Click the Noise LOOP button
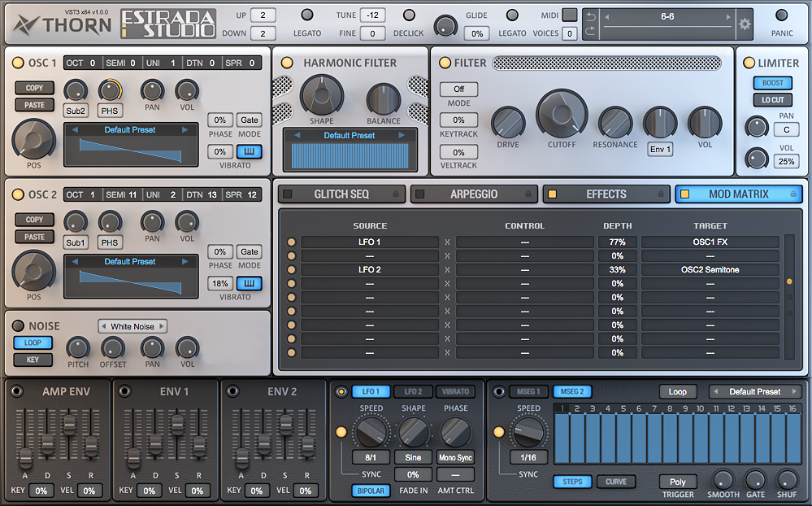 [x=33, y=342]
